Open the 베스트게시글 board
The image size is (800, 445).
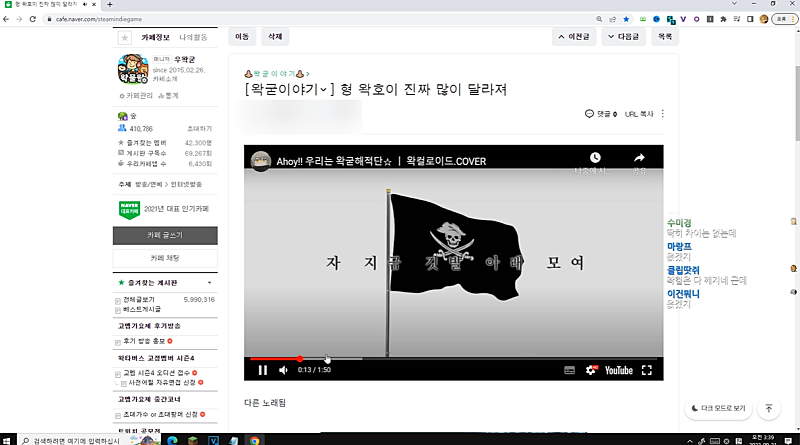click(x=141, y=309)
